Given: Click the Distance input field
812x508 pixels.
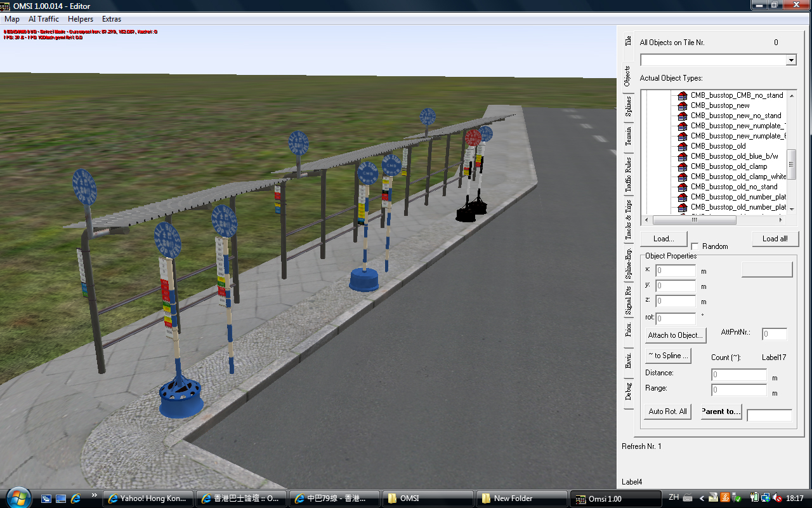Looking at the screenshot, I should point(739,375).
